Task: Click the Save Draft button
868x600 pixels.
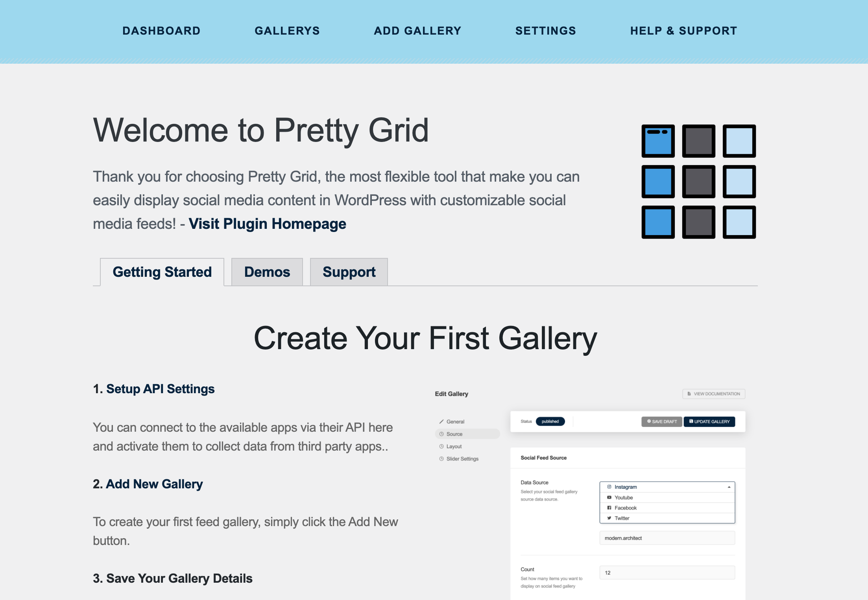Action: click(x=662, y=421)
